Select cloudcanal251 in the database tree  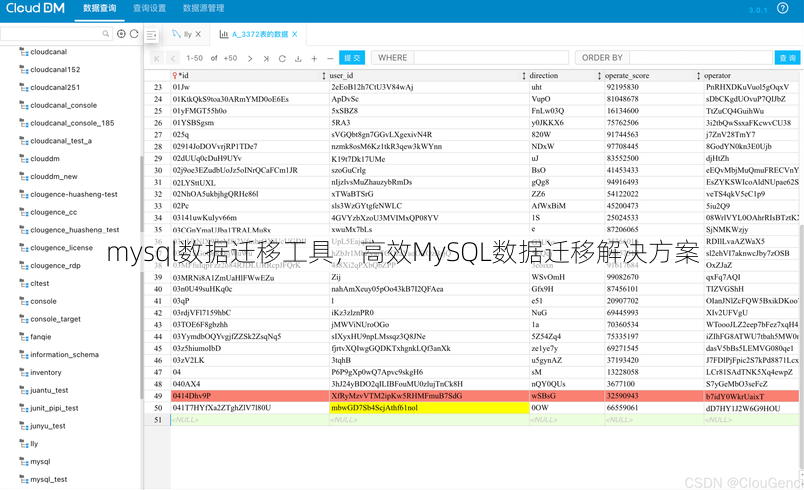55,88
